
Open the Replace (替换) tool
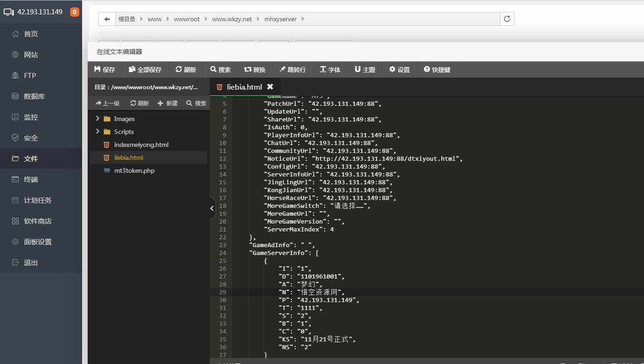[x=255, y=69]
